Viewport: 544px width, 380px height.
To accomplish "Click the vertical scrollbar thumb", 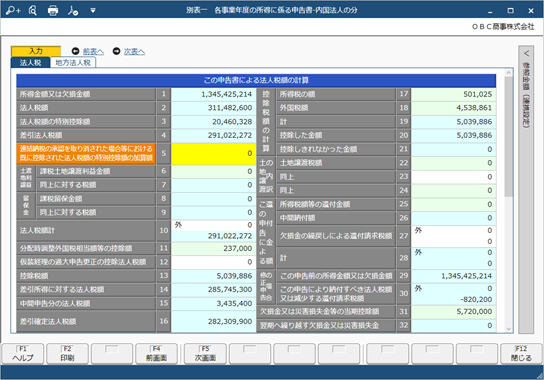I will [x=509, y=137].
